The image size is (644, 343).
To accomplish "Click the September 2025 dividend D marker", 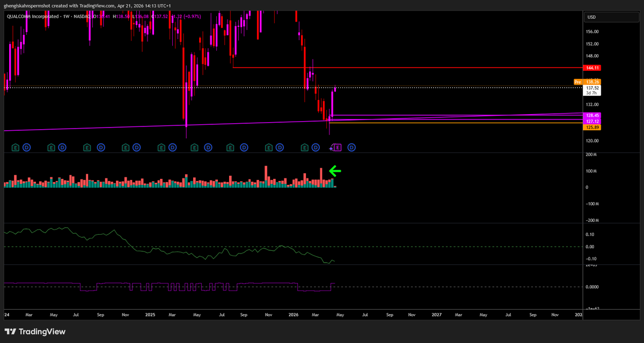I will [x=244, y=147].
